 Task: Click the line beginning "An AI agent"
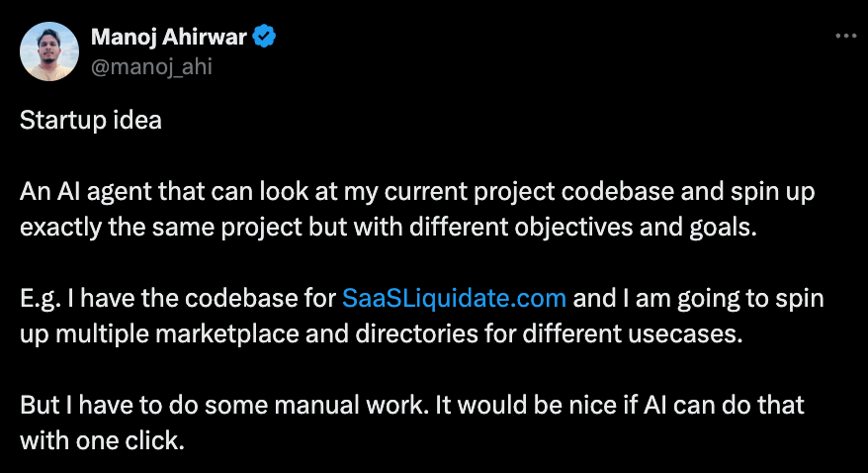pyautogui.click(x=417, y=192)
